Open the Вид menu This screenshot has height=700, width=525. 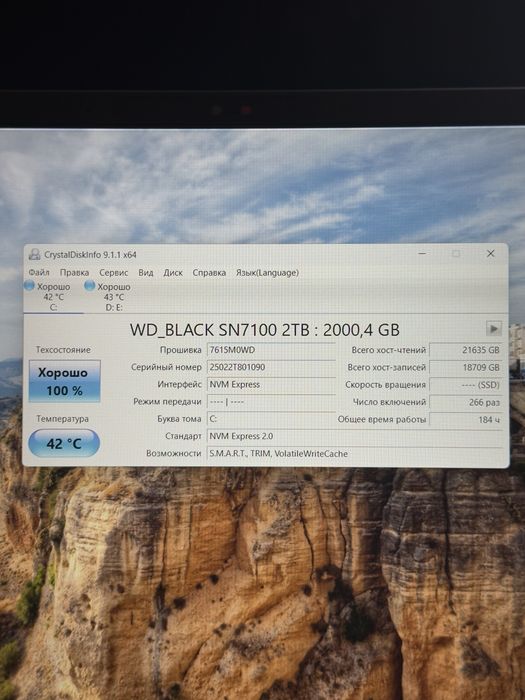point(146,272)
